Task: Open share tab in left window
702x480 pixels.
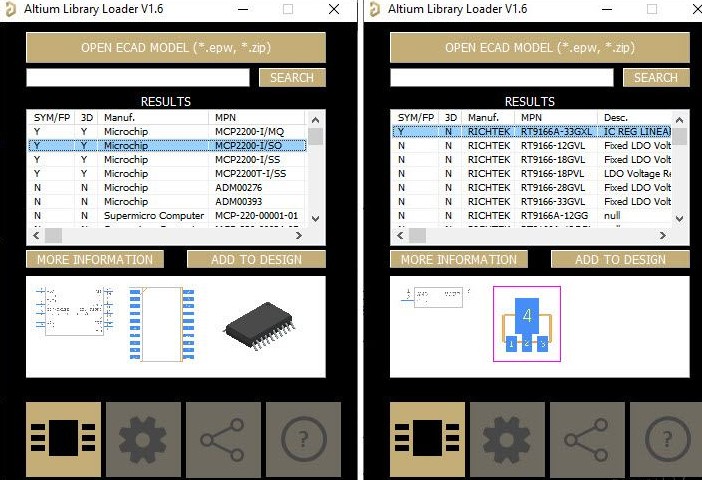Action: coord(223,439)
